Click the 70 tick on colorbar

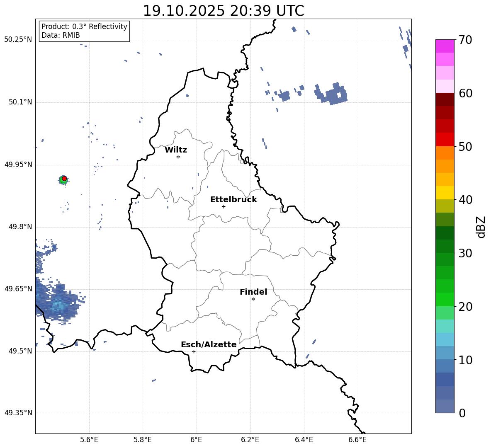coord(465,40)
